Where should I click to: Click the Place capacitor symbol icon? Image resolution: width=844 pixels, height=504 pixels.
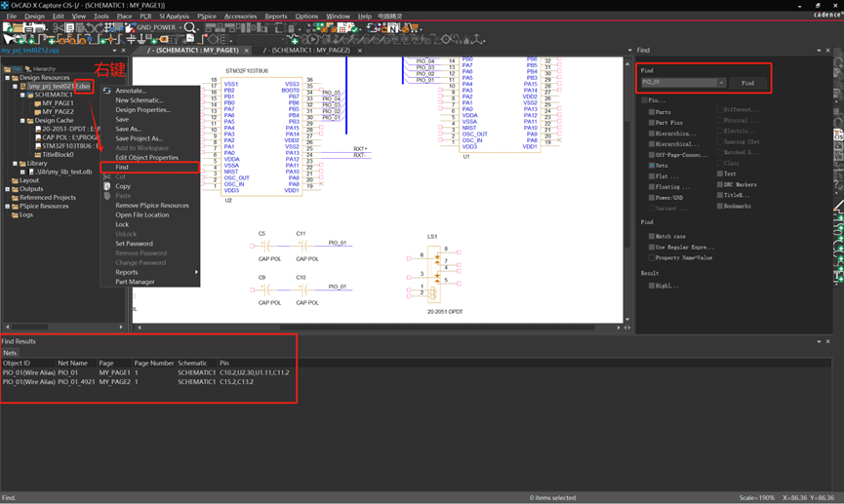pos(131,39)
